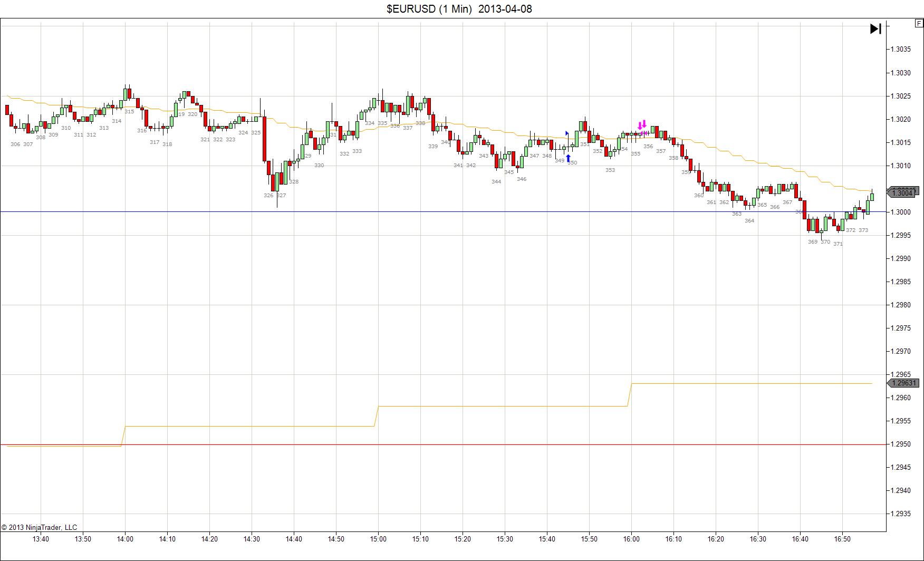Click the 1.2985 price axis label
The width and height of the screenshot is (924, 561).
click(901, 282)
